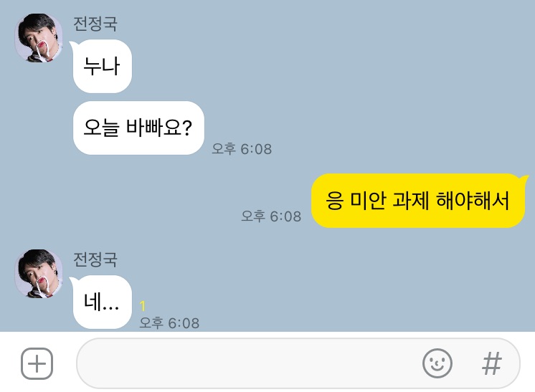Open 전정국's profile picture above 누나 message
Screen dimensions: 535x392
click(x=39, y=38)
